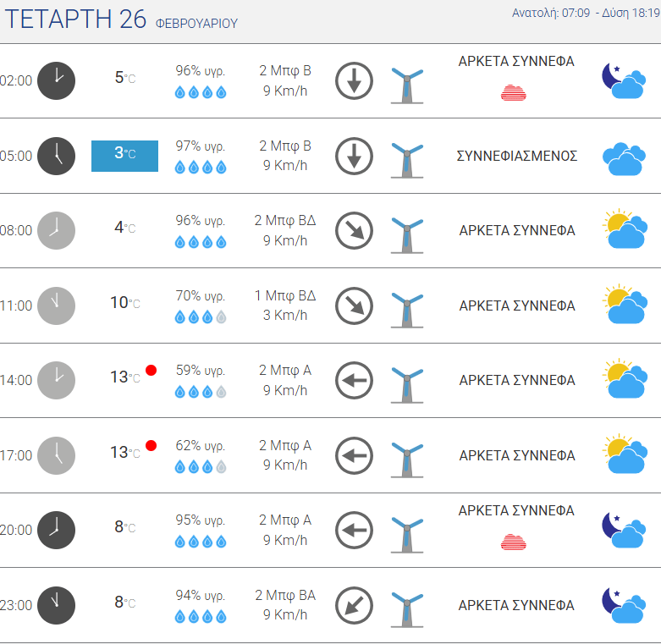Click the ΤΕΤΑΡΤΗ 26 date heading
The image size is (661, 644).
(76, 19)
